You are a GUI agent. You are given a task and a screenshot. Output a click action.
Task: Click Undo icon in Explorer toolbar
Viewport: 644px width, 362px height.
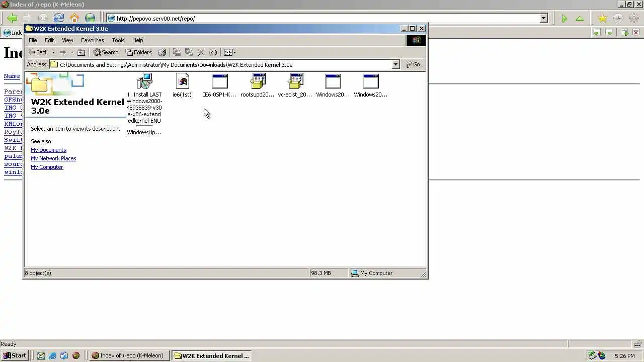[x=213, y=52]
